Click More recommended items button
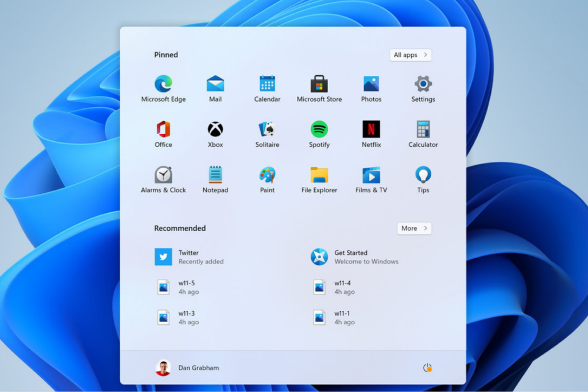The image size is (588, 392). tap(415, 228)
